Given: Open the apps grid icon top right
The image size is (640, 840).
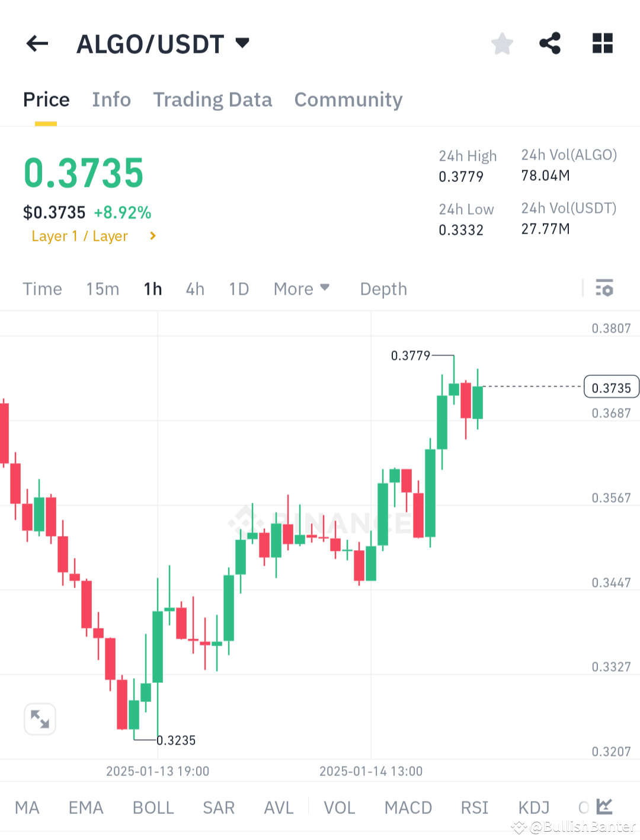Looking at the screenshot, I should point(603,43).
